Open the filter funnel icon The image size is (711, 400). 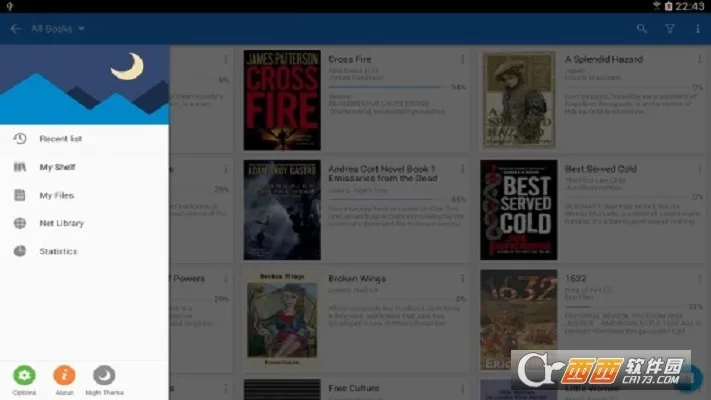point(670,29)
